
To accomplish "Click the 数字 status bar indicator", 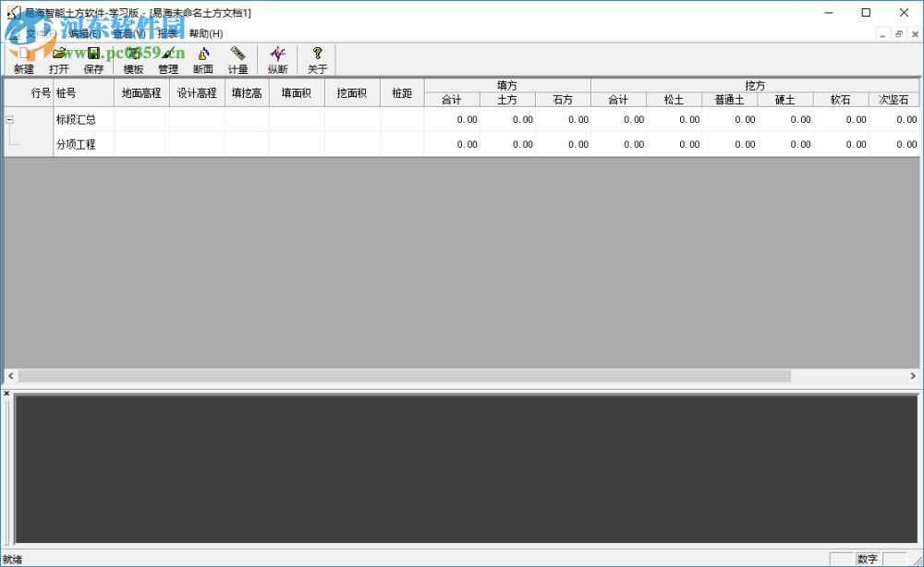I will (867, 558).
